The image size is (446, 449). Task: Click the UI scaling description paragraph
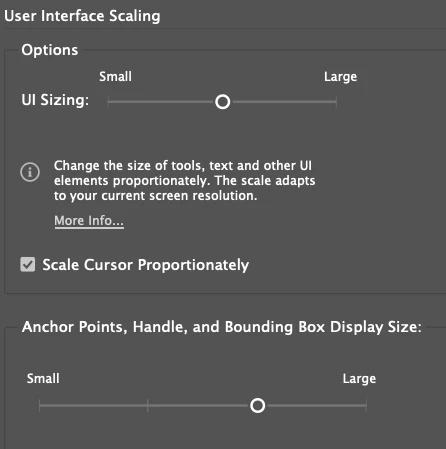[x=184, y=181]
